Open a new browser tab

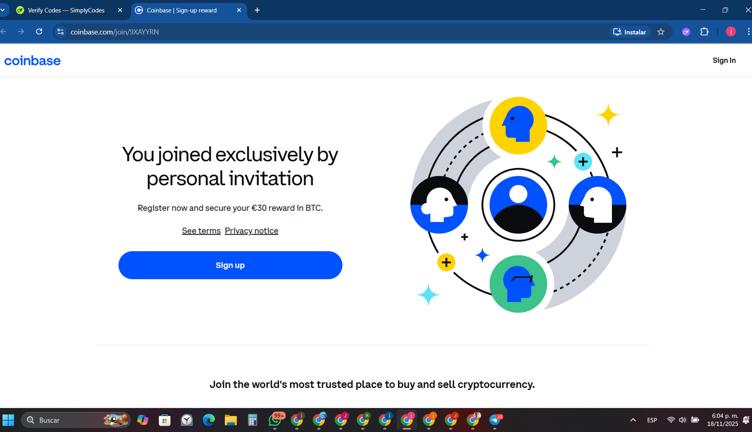coord(257,10)
